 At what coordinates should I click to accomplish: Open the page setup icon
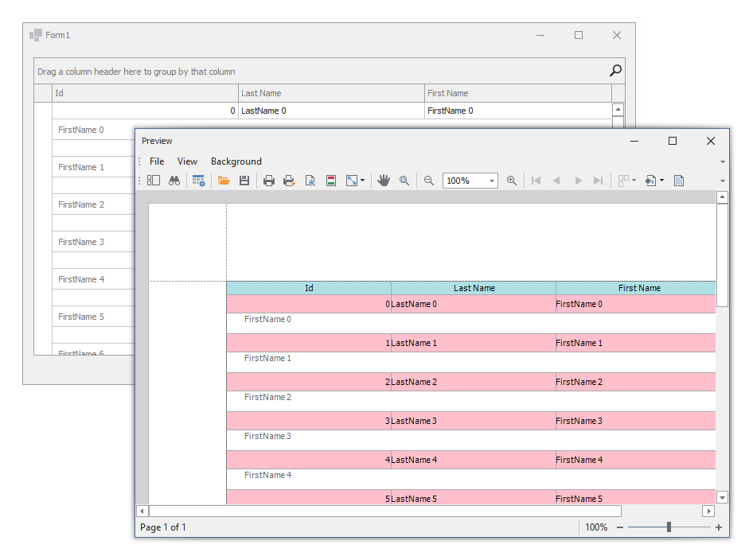click(310, 181)
